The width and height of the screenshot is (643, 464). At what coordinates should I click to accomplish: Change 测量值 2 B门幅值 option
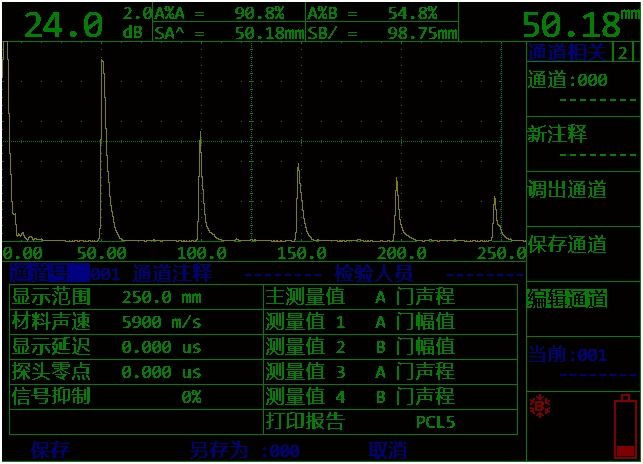414,347
